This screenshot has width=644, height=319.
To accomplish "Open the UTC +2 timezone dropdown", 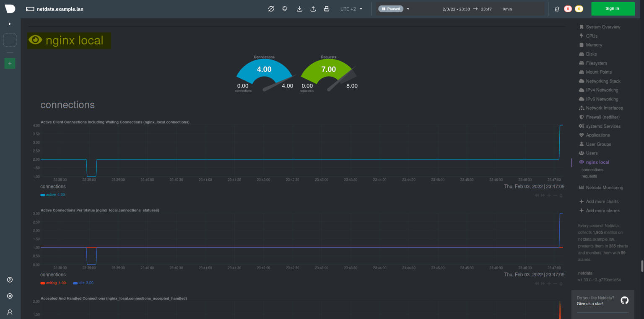I will pos(351,8).
